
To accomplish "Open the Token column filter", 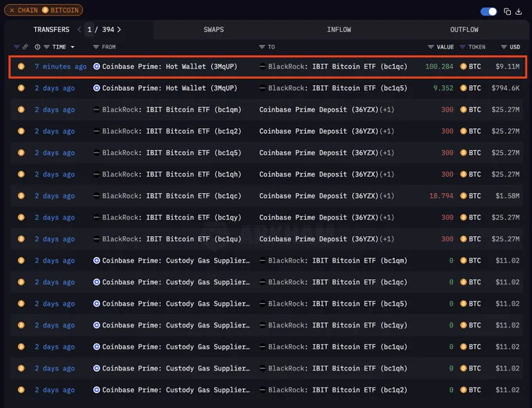I will click(x=462, y=47).
